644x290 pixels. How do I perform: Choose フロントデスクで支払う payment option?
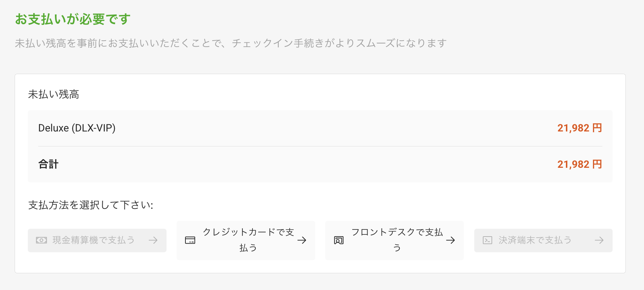[x=394, y=240]
